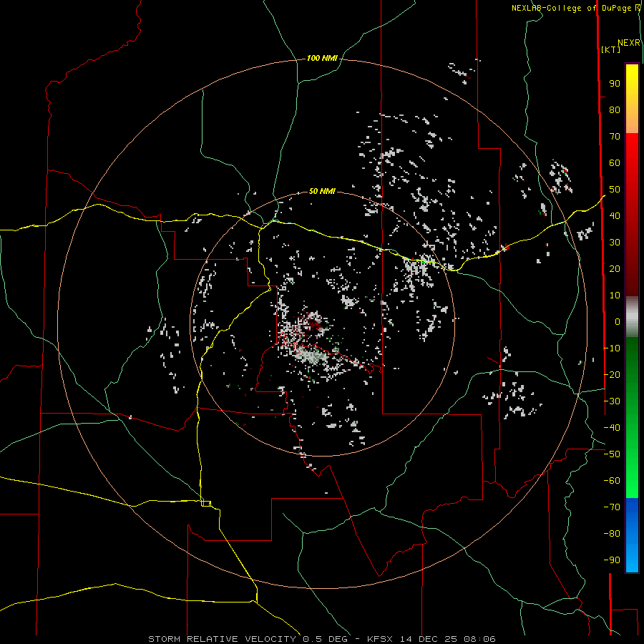Click the 0.5 DEG elevation label
644x644 pixels.
326,639
